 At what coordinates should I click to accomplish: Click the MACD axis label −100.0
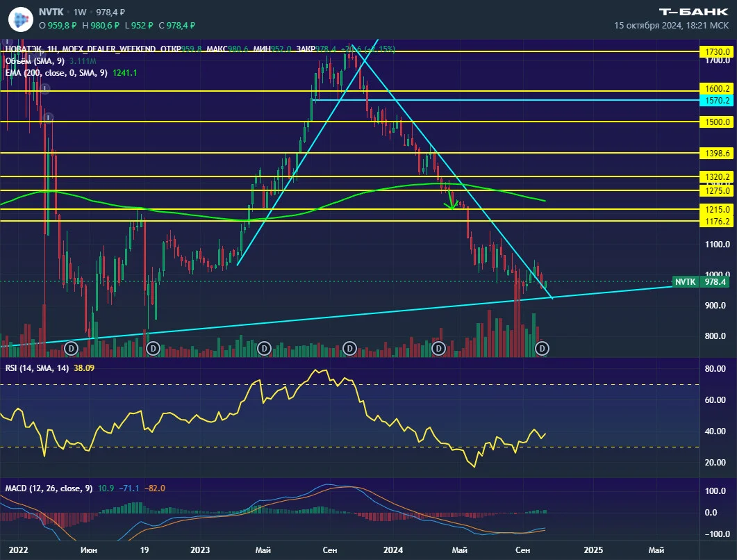pos(717,534)
